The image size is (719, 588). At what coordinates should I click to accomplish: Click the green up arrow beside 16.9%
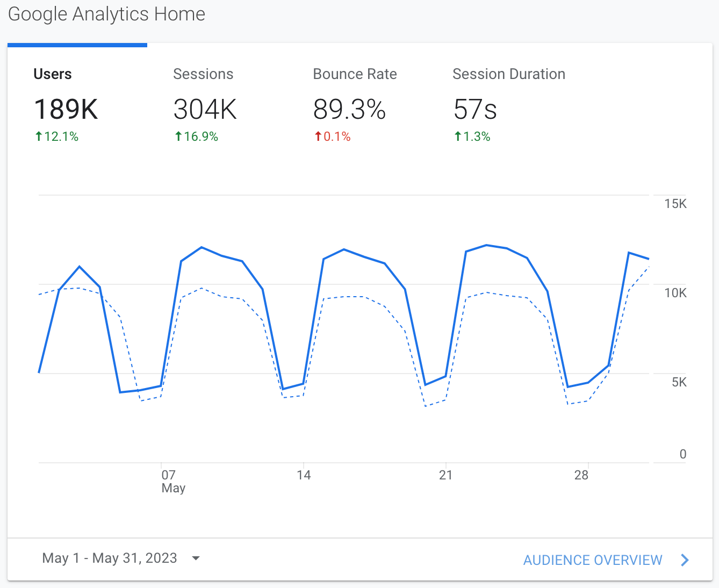pos(178,137)
